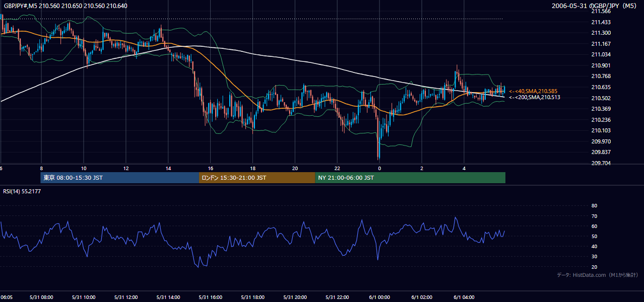Click the 5/31 16:00 date label
The height and width of the screenshot is (302, 644).
coord(211,297)
